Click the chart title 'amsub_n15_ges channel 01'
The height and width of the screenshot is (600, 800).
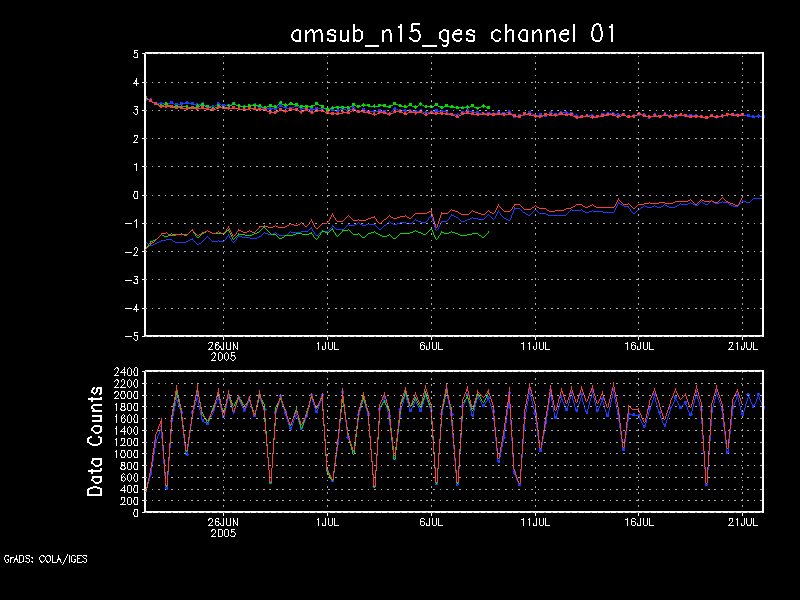pos(452,33)
